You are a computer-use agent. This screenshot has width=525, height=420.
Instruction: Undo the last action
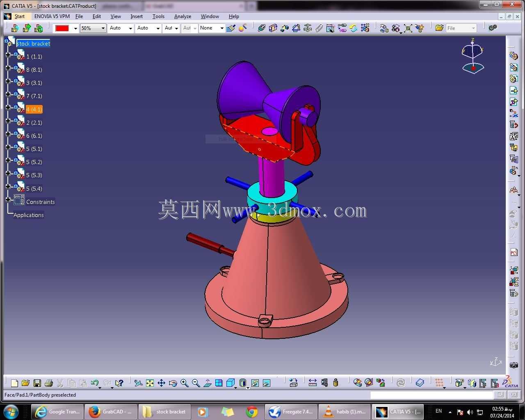[95, 383]
